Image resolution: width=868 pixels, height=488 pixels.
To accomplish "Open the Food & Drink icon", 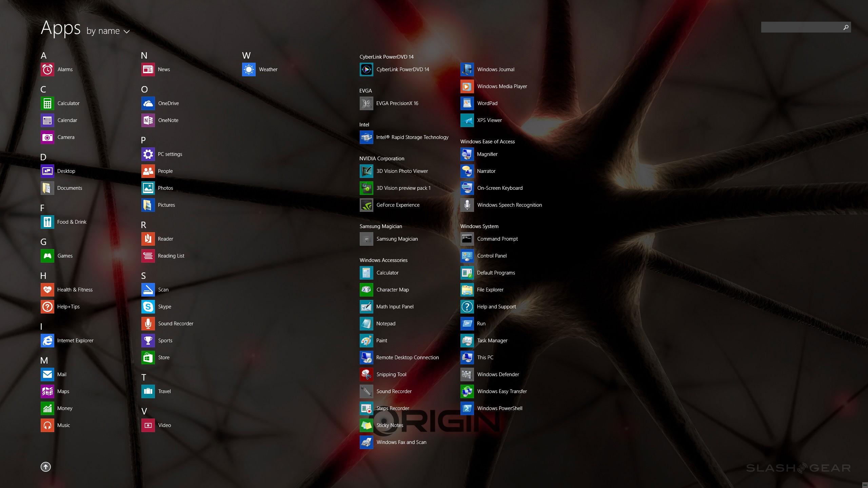I will (47, 222).
